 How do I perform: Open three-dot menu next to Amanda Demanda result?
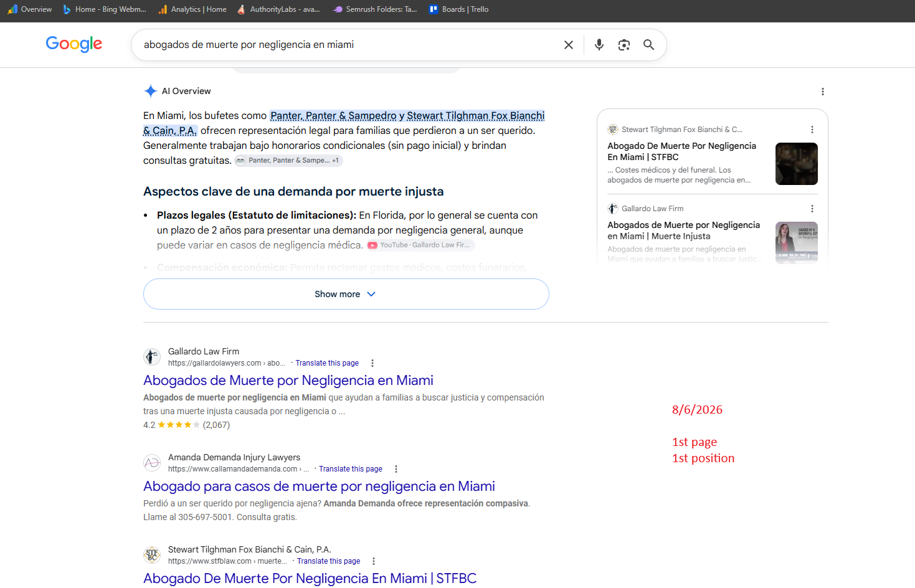pyautogui.click(x=396, y=469)
